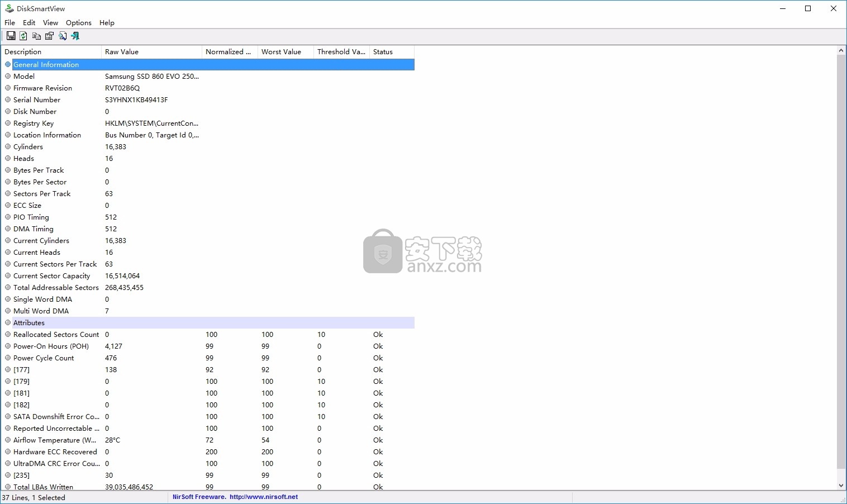
Task: Sort by the Raw Value column header
Action: [x=151, y=51]
